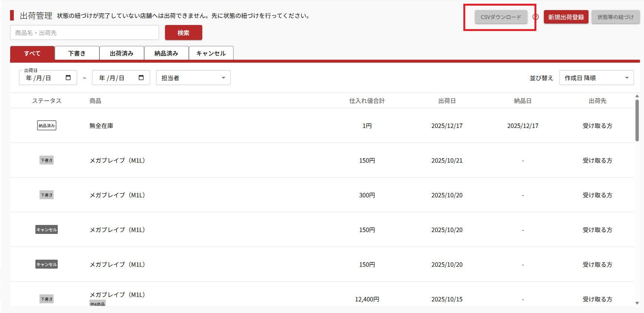Switch to the 下書き tab
This screenshot has height=313, width=644.
77,53
